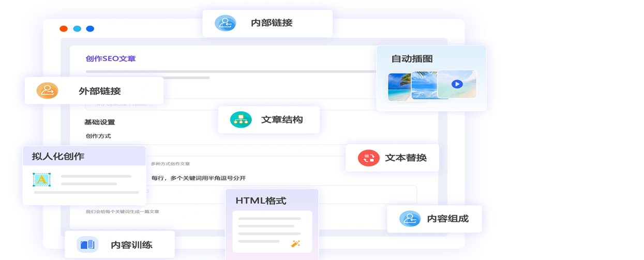The height and width of the screenshot is (260, 644).
Task: Click the text 'A' icon in 拟人化创作 card
Action: 41,179
